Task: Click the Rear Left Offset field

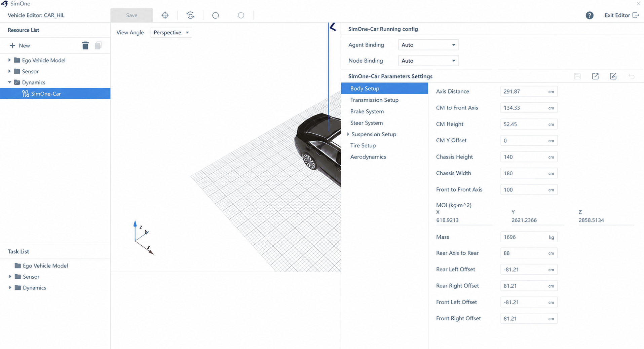Action: [529, 269]
